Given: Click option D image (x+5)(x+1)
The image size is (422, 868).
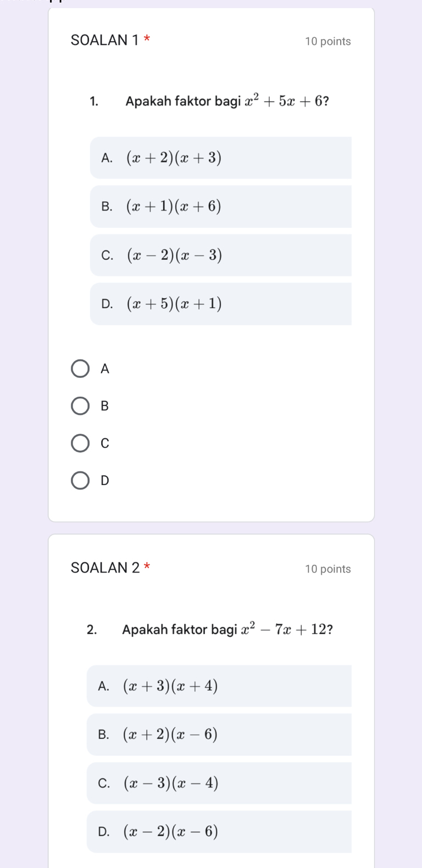Looking at the screenshot, I should point(220,303).
